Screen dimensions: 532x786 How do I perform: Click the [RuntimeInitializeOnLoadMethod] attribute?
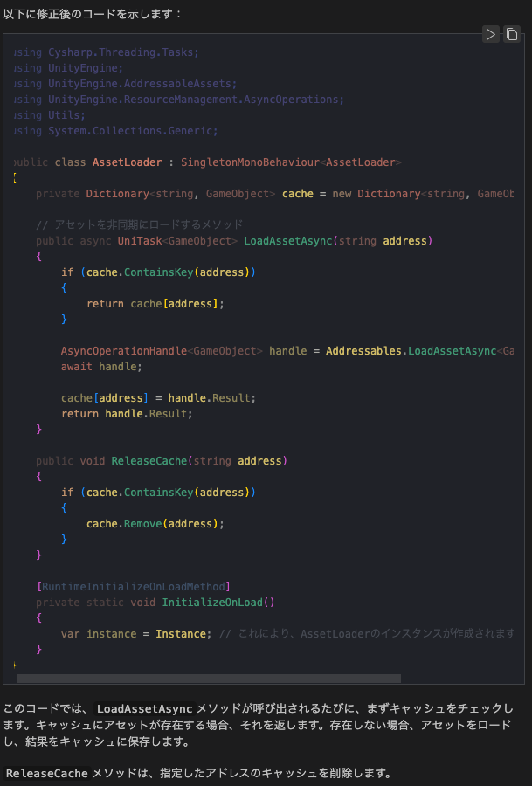134,587
